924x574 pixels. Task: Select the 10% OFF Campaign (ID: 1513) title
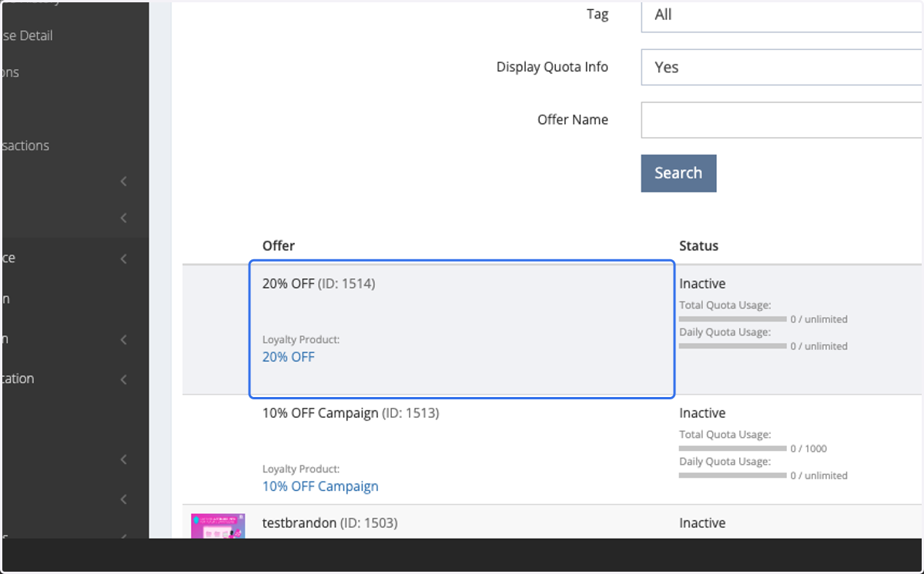350,413
